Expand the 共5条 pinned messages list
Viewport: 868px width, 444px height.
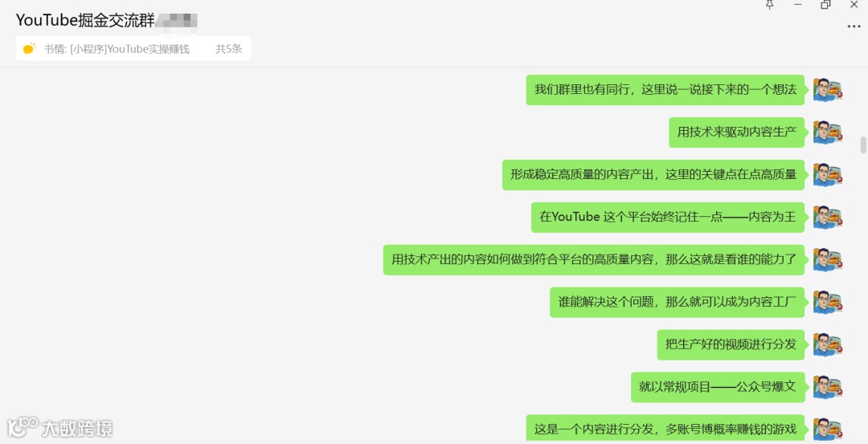(x=228, y=49)
